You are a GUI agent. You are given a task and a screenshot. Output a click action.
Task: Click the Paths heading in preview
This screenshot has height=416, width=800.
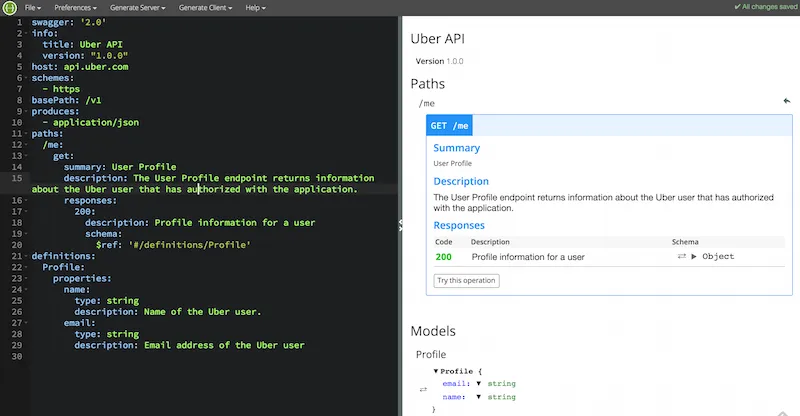[428, 84]
